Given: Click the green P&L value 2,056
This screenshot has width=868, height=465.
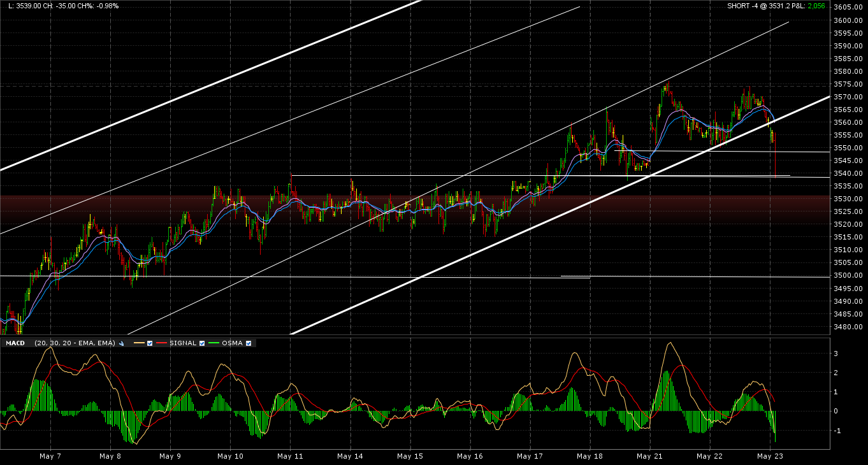Looking at the screenshot, I should [x=816, y=6].
